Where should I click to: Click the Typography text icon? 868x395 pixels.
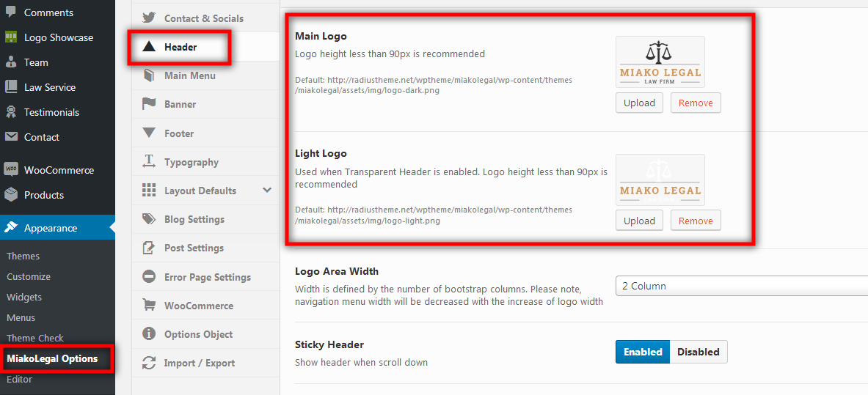tap(149, 161)
